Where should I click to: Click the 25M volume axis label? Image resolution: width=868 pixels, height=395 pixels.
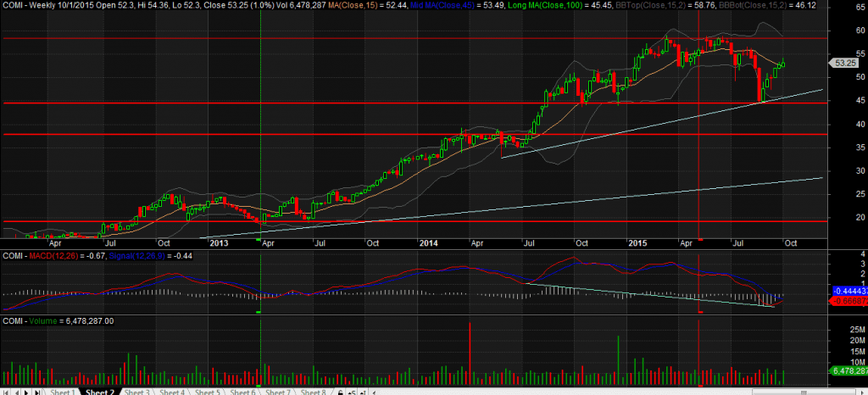pos(859,329)
